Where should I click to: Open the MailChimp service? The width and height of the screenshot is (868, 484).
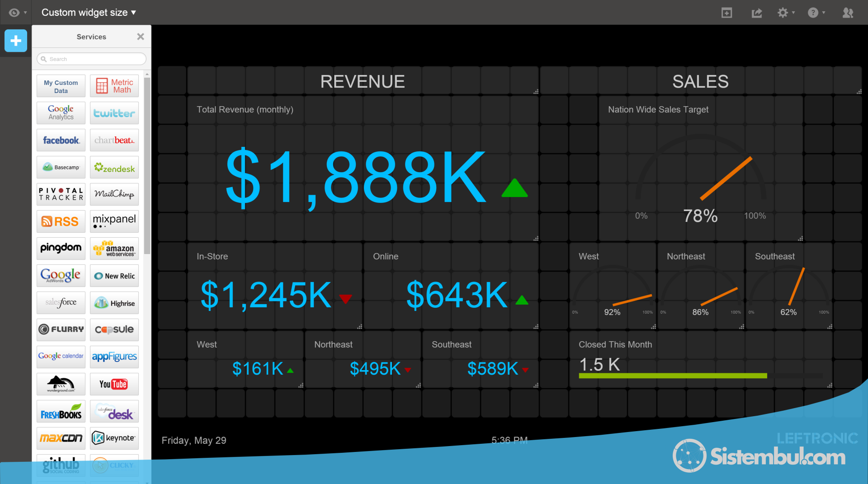114,194
